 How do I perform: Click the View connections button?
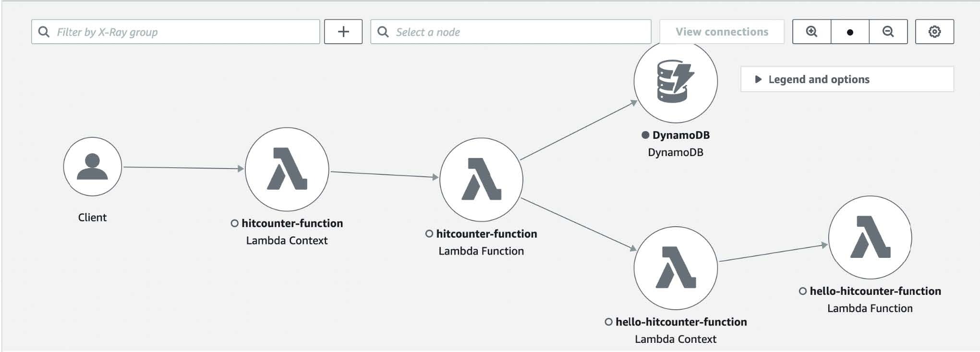[x=721, y=32]
